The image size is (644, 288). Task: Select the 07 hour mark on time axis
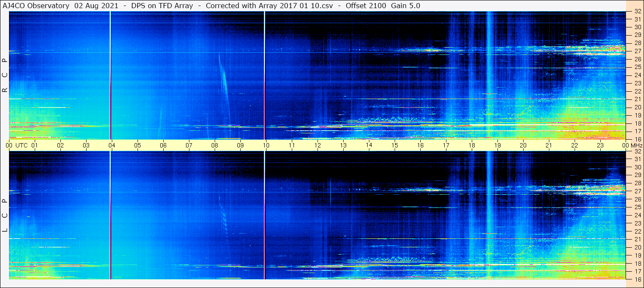pyautogui.click(x=189, y=145)
